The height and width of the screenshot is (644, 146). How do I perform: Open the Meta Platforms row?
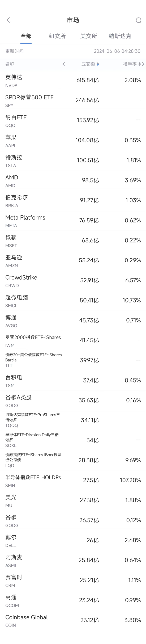click(73, 220)
